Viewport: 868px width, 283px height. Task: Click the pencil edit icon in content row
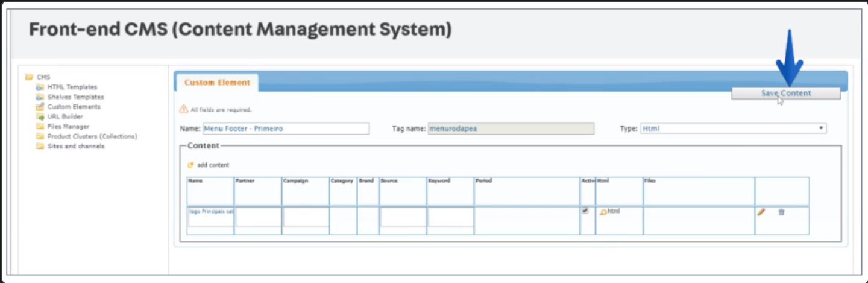(x=761, y=212)
